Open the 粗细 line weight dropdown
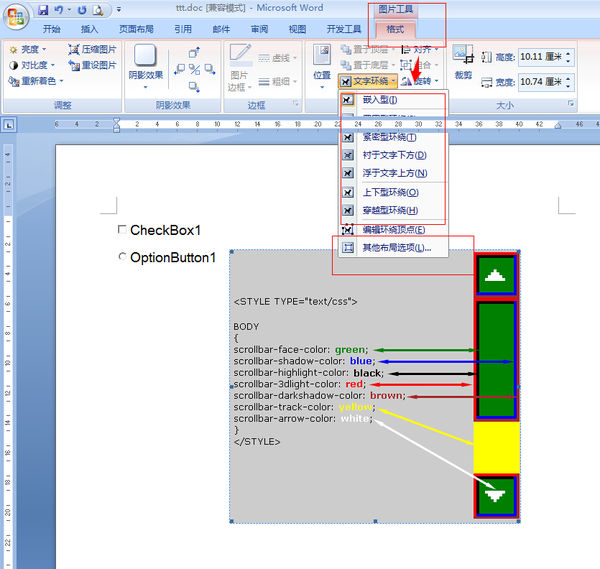600x569 pixels. (x=277, y=82)
